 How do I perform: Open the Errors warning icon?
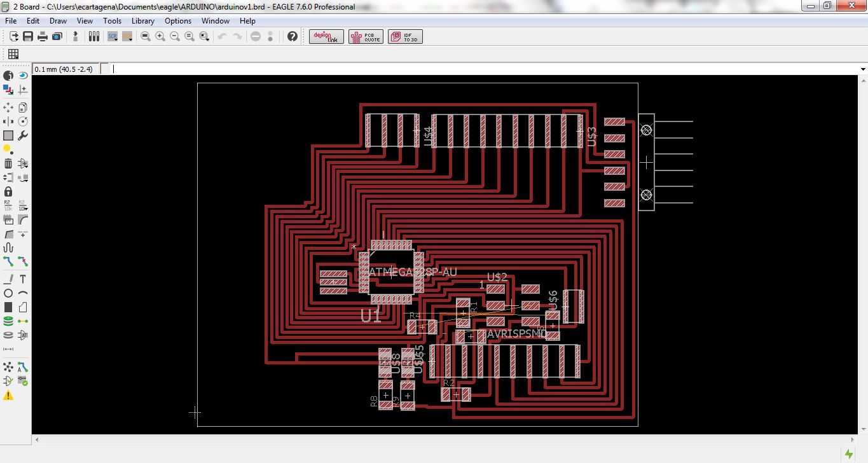pos(8,396)
